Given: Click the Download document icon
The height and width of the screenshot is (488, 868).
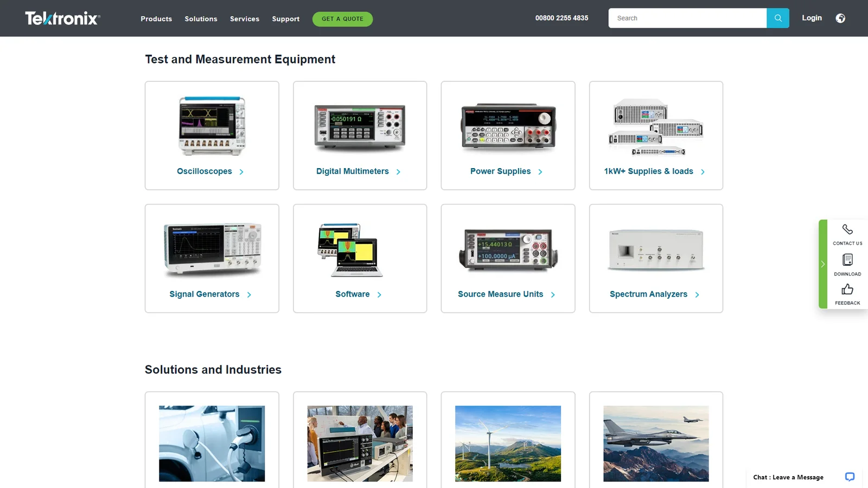Looking at the screenshot, I should tap(847, 260).
